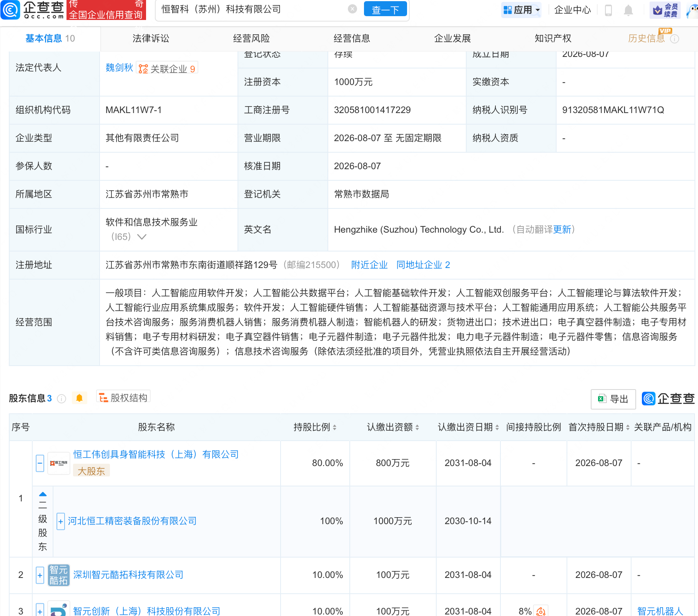This screenshot has width=698, height=616.
Task: Expand the 国标行业 I65 chevron
Action: (142, 237)
